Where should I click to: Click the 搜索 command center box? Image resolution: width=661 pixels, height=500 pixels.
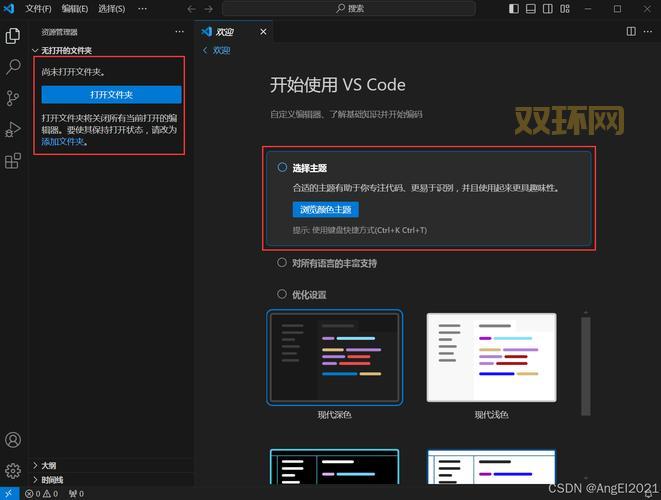349,8
